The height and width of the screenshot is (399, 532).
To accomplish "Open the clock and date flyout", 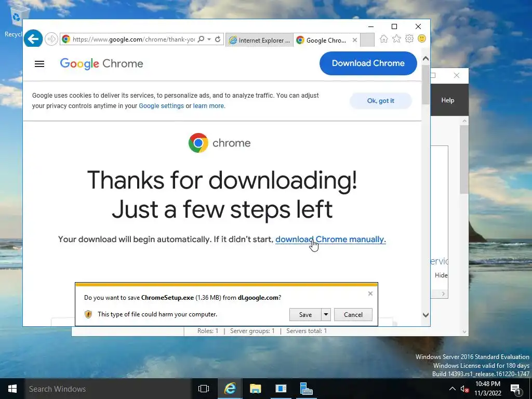I will [x=487, y=389].
